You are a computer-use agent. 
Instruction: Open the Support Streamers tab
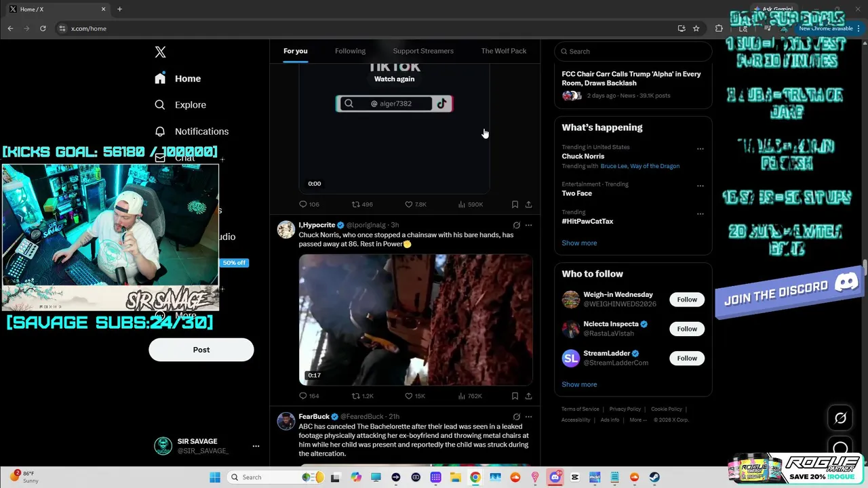423,51
